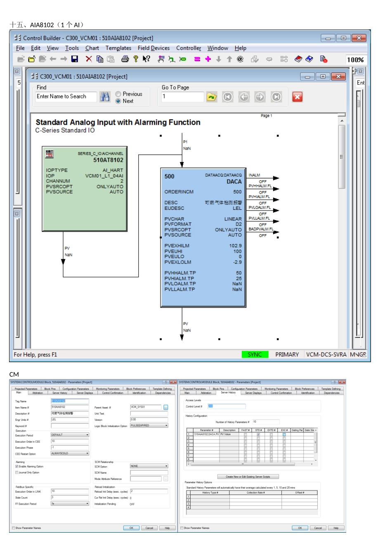Screen dimensions: 392x555
Task: Open the Templates menu
Action: coord(118,48)
